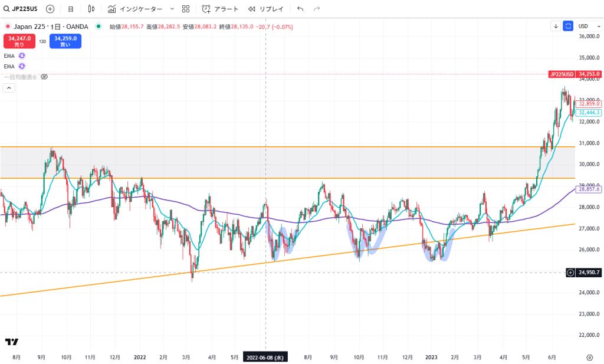Click the blue buy (買い) 34,259.0 button

point(65,41)
